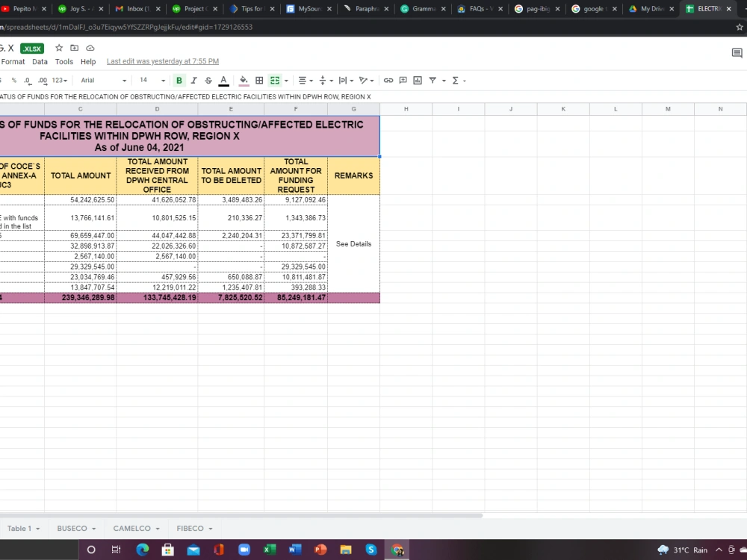Open vertical align dropdown

pyautogui.click(x=326, y=81)
